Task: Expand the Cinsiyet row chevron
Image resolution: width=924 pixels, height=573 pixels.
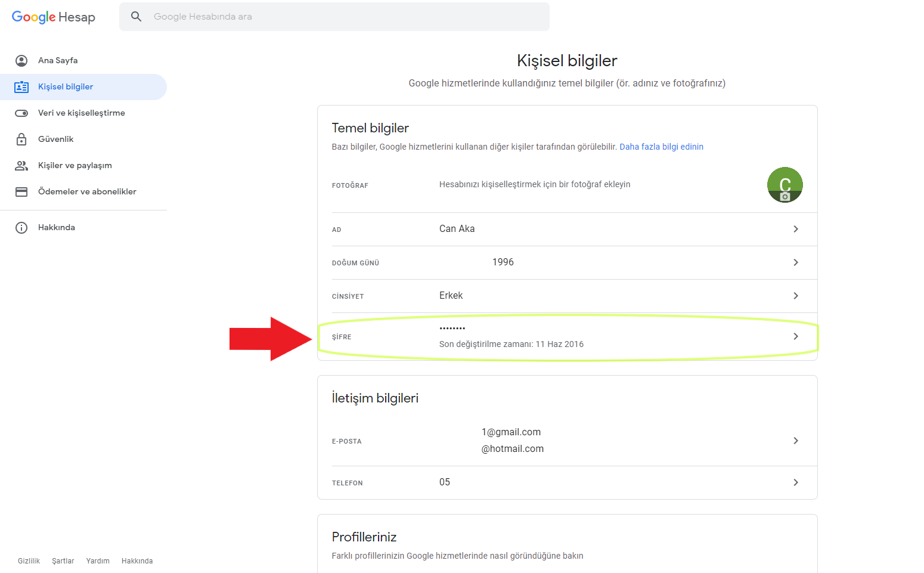Action: (795, 296)
